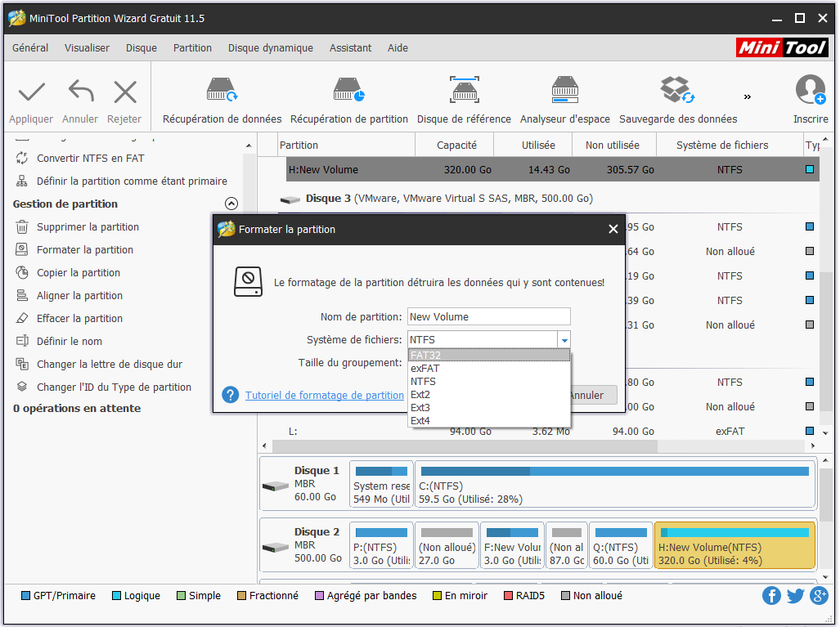Viewport: 840px width, 627px height.
Task: Choose Ext2 from file system list
Action: [488, 395]
